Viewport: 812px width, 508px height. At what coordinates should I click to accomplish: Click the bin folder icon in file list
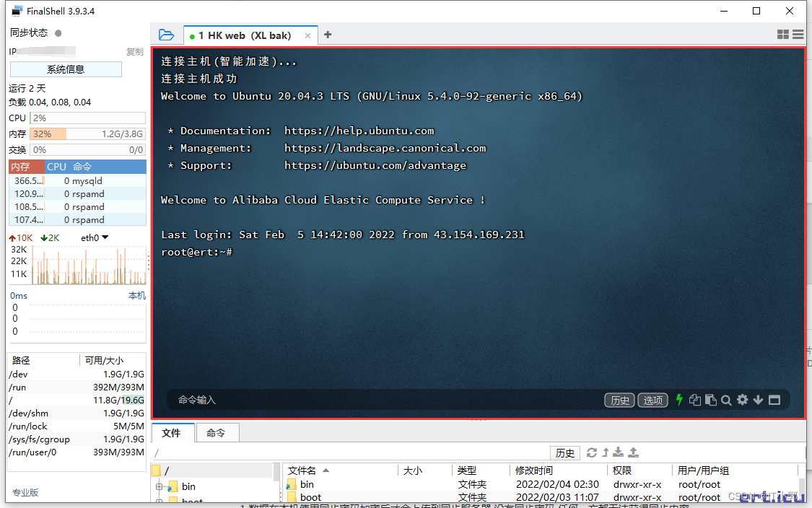[291, 485]
